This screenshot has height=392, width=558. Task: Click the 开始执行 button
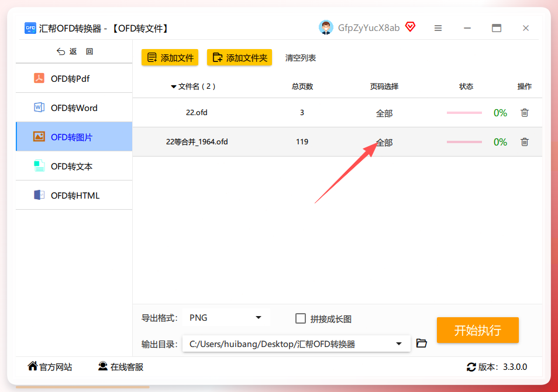click(x=477, y=330)
